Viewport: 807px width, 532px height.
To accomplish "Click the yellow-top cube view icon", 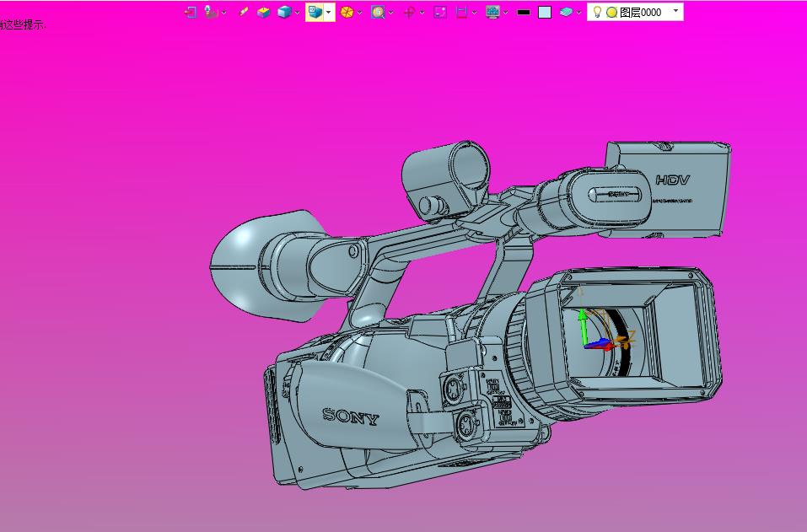I will [263, 12].
